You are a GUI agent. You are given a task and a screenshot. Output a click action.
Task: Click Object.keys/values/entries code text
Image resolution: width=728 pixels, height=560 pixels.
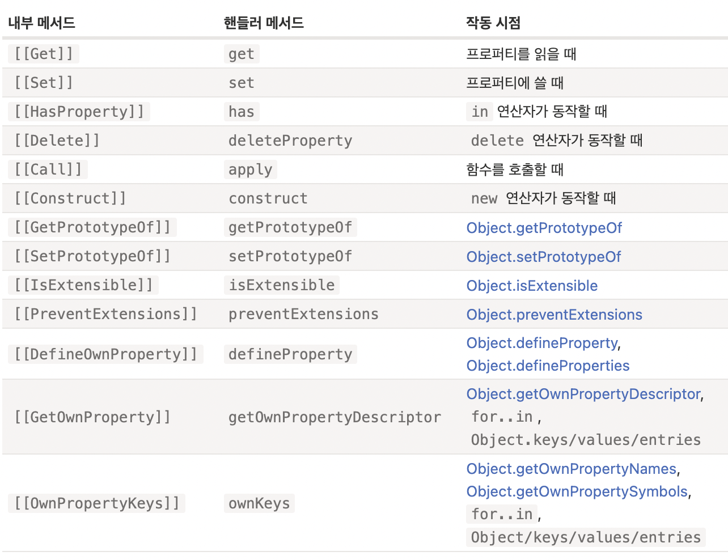586,440
